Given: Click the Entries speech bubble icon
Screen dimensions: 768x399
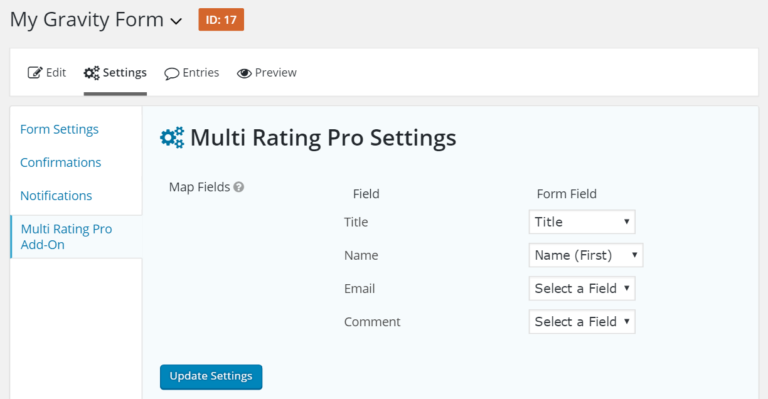Looking at the screenshot, I should 171,73.
